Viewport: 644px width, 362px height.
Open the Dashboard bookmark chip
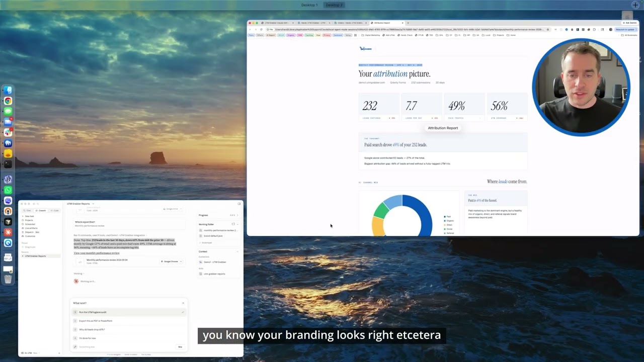click(338, 35)
